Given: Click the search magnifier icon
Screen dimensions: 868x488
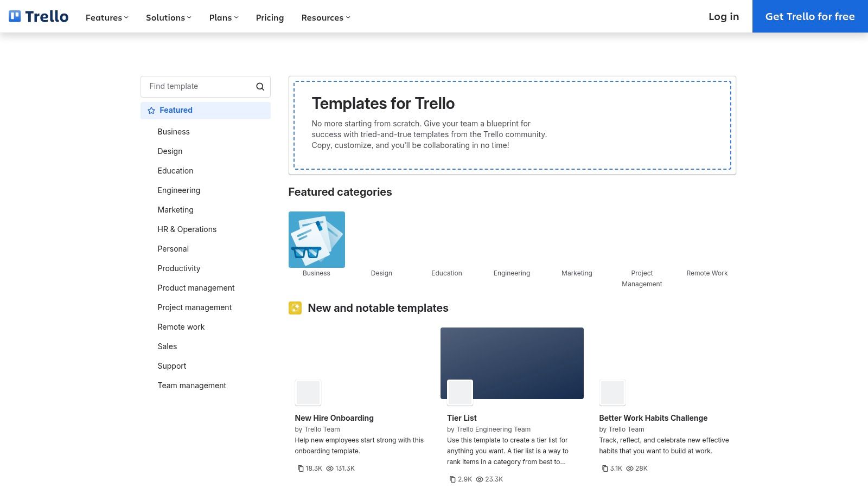Looking at the screenshot, I should [260, 87].
